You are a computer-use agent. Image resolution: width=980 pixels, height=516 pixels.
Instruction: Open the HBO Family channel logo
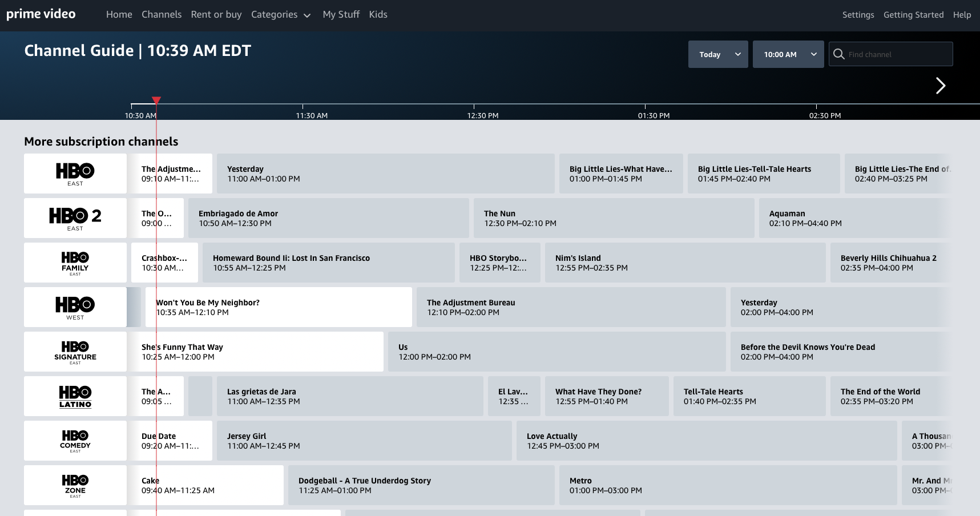tap(75, 263)
